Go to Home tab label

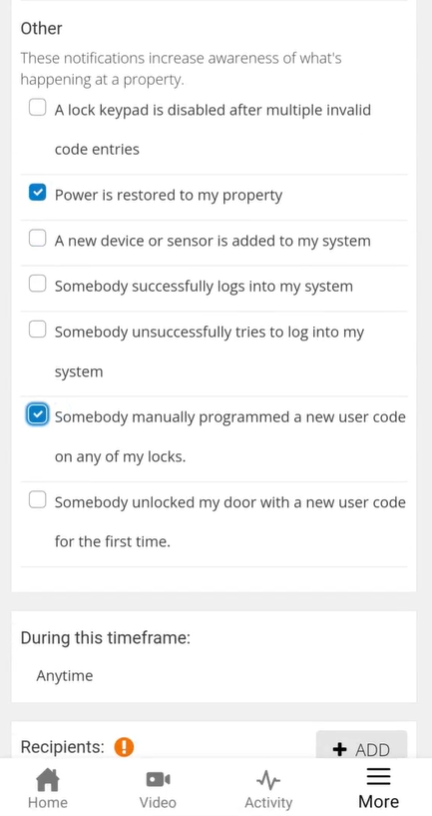(x=47, y=802)
